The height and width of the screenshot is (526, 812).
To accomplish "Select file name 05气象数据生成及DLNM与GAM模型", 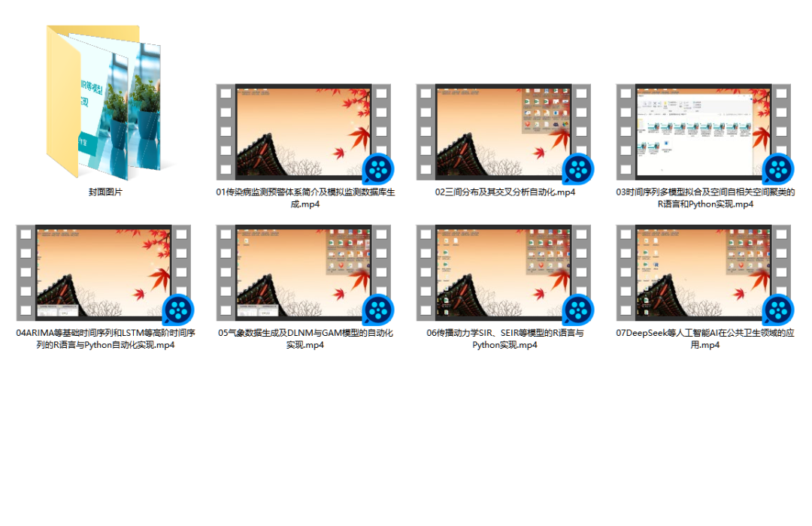I will [x=305, y=339].
